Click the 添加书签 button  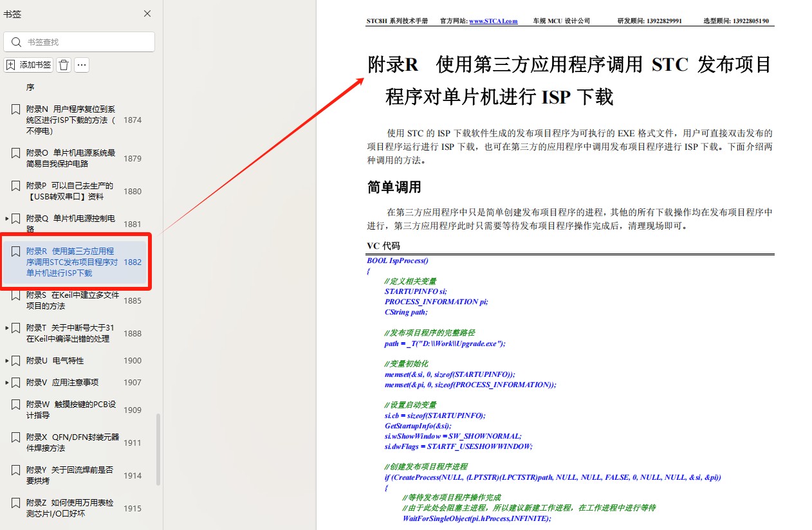28,65
